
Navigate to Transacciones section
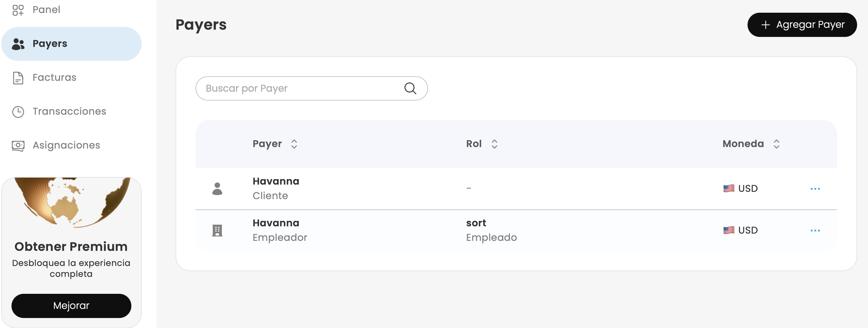point(69,112)
